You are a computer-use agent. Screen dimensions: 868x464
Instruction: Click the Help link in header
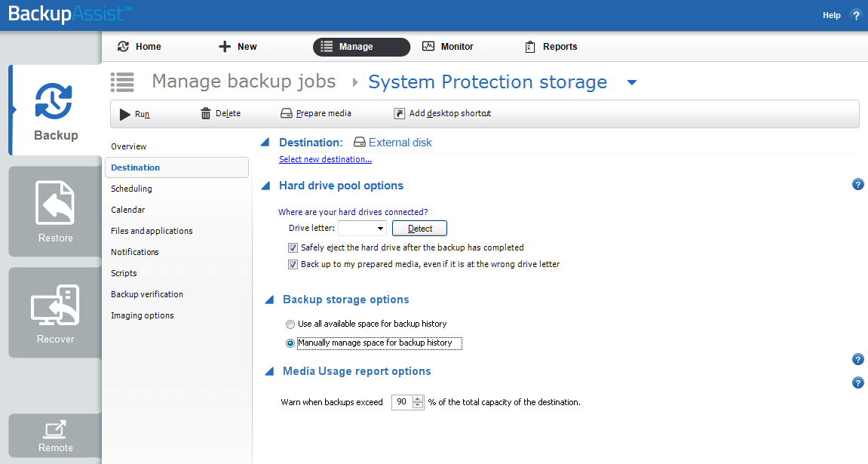[832, 16]
